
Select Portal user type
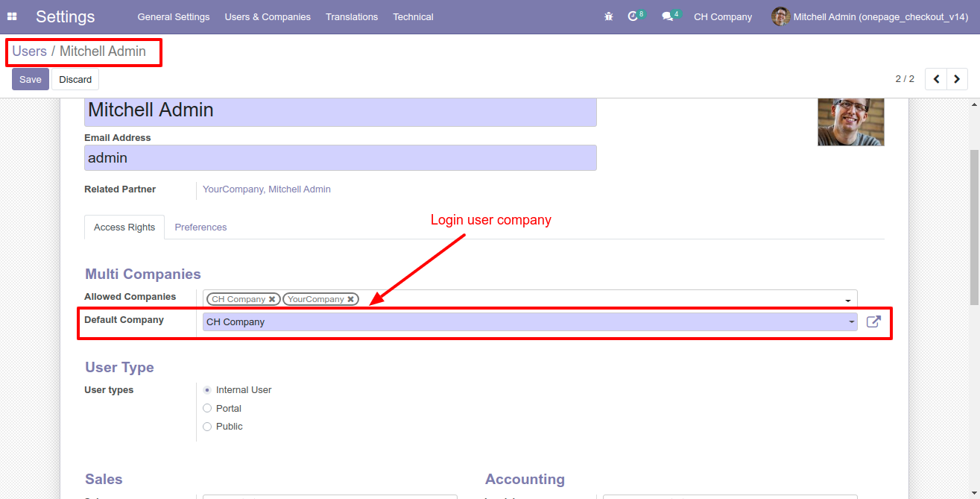point(207,409)
